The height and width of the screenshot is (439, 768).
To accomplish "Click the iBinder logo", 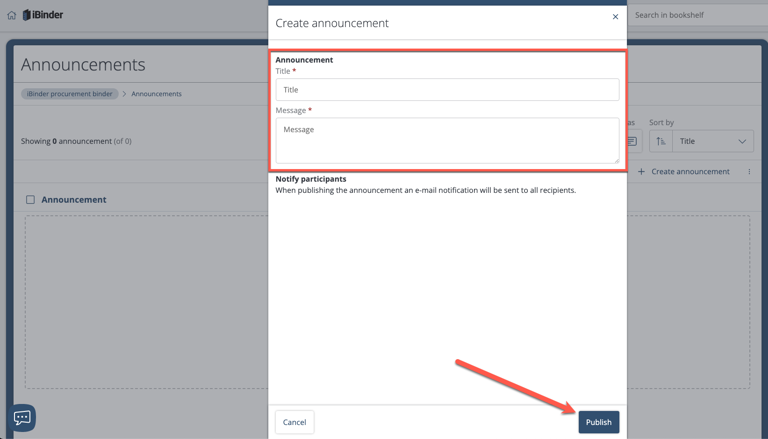I will [43, 15].
